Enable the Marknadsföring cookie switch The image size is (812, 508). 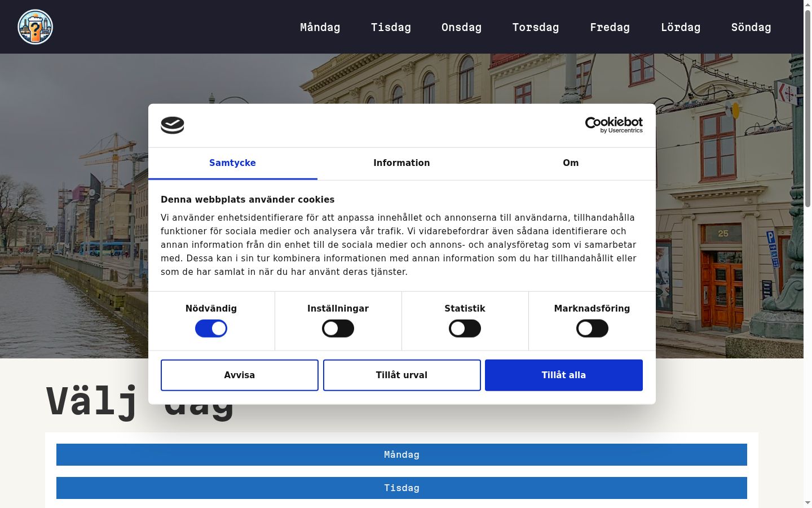click(x=592, y=329)
